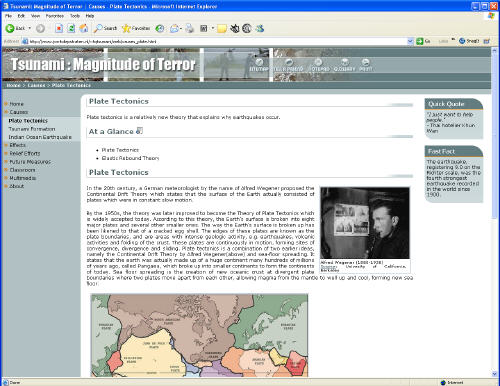Click the Stop loading icon
The width and height of the screenshot is (500, 386).
[x=59, y=29]
